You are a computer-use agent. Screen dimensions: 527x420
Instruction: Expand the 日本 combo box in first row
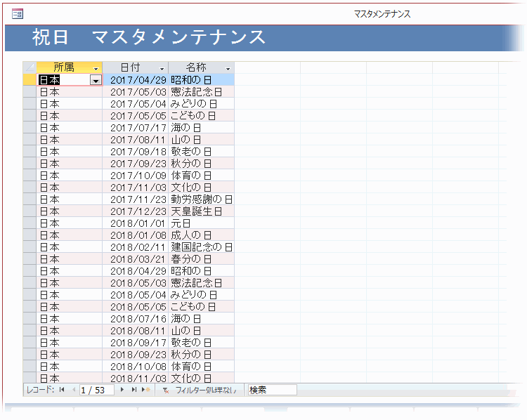96,81
